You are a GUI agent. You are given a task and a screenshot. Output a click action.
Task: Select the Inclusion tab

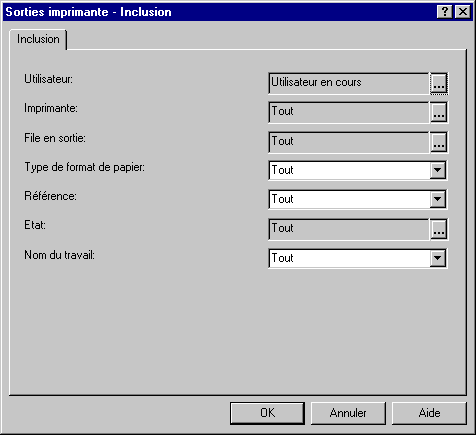(38, 39)
